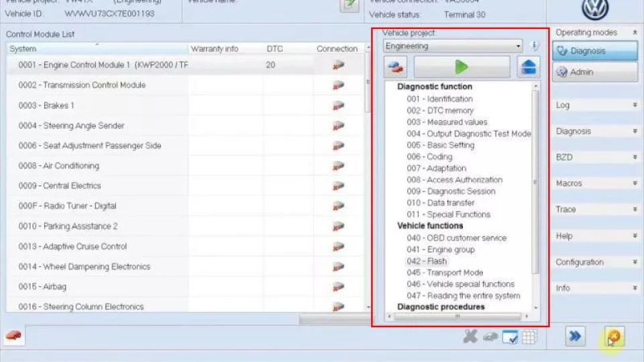
Task: Click the orange cancel icon button bottom right
Action: point(614,336)
